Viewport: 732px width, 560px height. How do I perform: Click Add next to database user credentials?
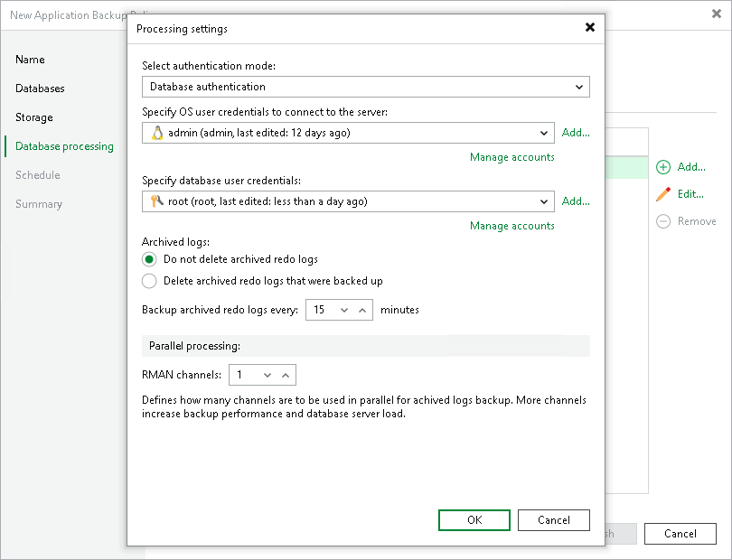576,201
